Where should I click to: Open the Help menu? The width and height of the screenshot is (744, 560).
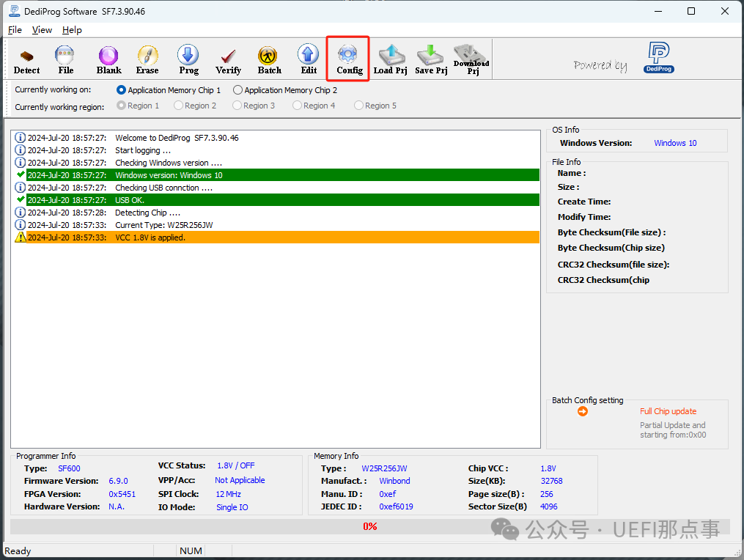[72, 30]
